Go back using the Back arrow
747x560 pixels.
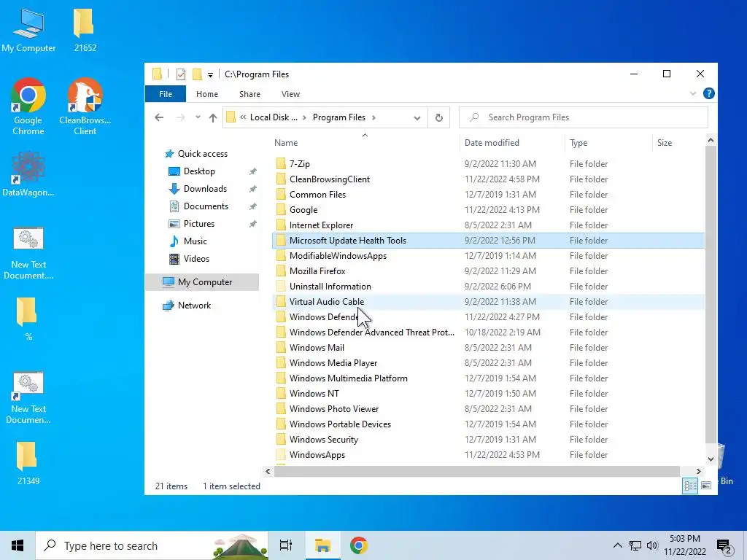[x=159, y=117]
